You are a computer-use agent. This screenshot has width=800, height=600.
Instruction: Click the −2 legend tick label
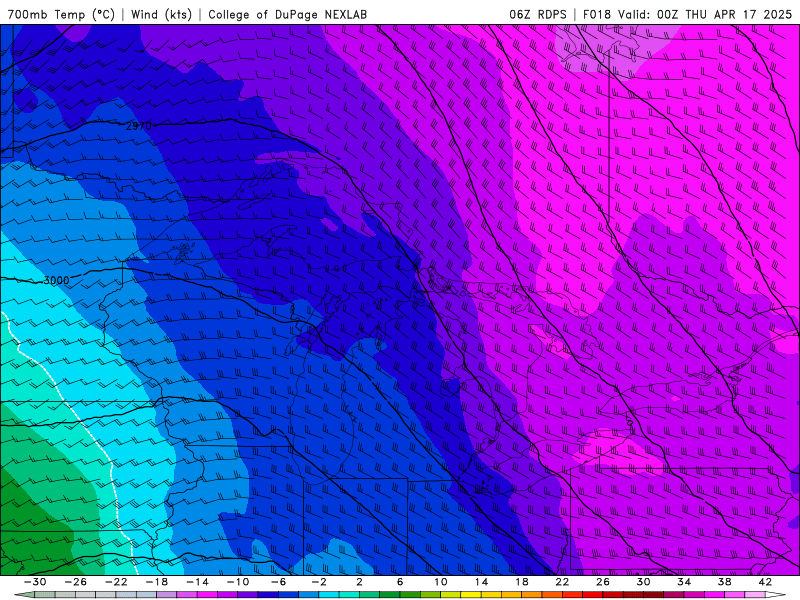318,582
